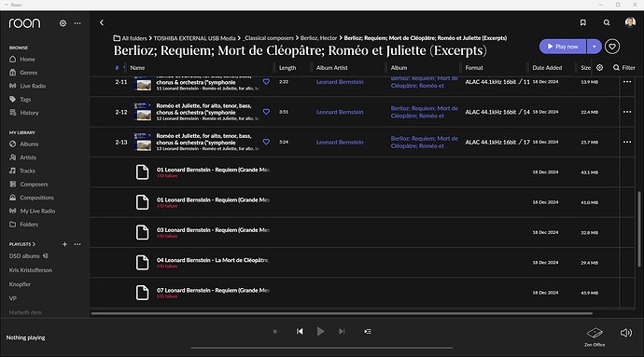The image size is (644, 357).
Task: Toggle favorite heart for track 2-12
Action: 266,112
